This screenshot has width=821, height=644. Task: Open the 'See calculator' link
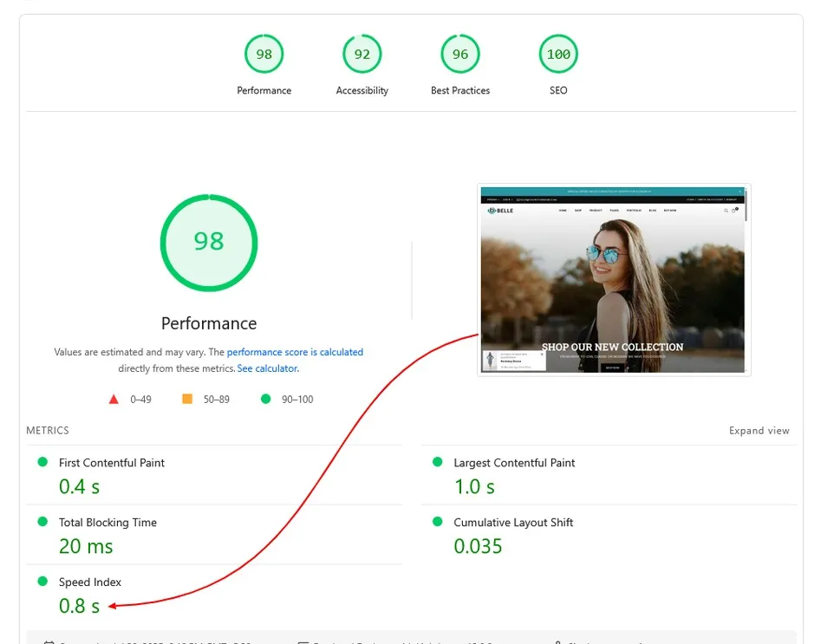click(x=267, y=368)
